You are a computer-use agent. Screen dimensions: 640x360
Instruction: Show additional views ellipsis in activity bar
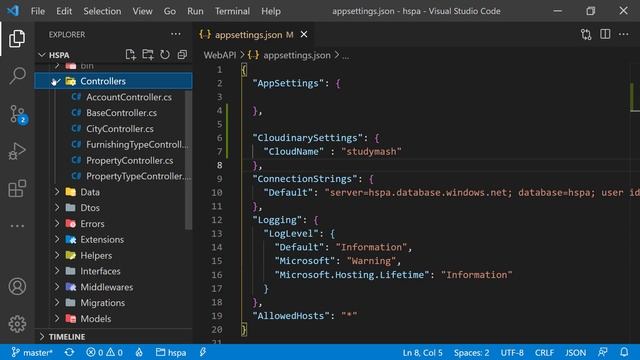coord(17,226)
